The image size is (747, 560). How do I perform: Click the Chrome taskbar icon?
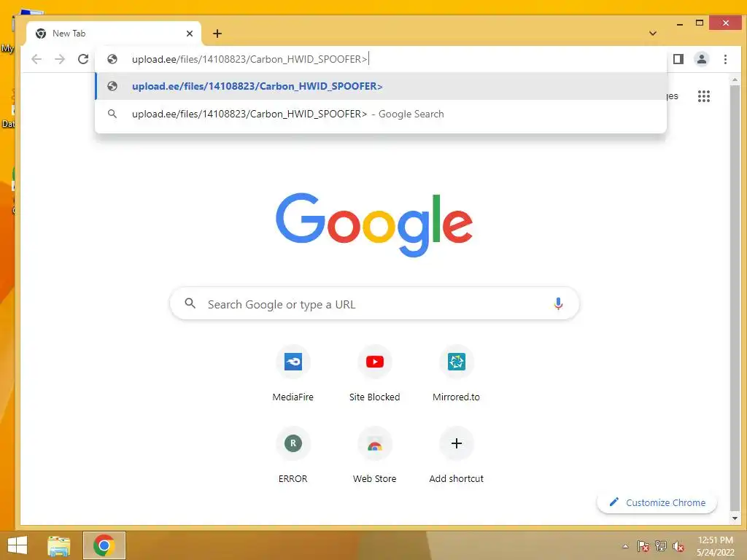(104, 545)
